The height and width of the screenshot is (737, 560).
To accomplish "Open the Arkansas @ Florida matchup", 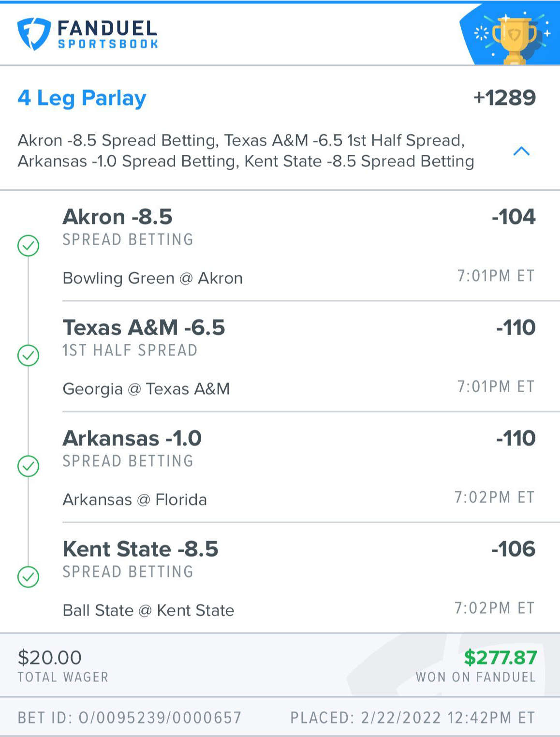I will [x=135, y=500].
